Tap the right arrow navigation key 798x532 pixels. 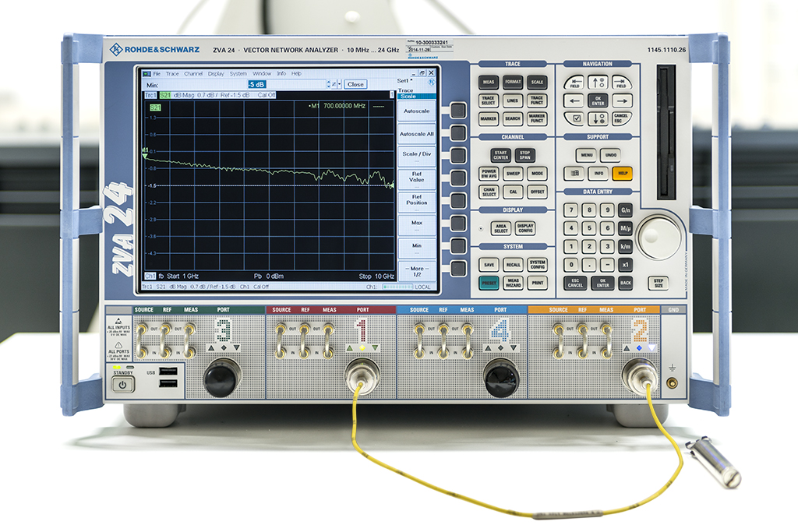pyautogui.click(x=622, y=100)
